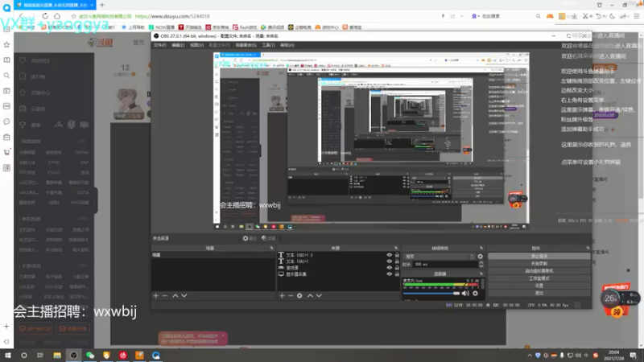This screenshot has width=644, height=362.
Task: Toggle visibility of game source third row
Action: tap(390, 268)
